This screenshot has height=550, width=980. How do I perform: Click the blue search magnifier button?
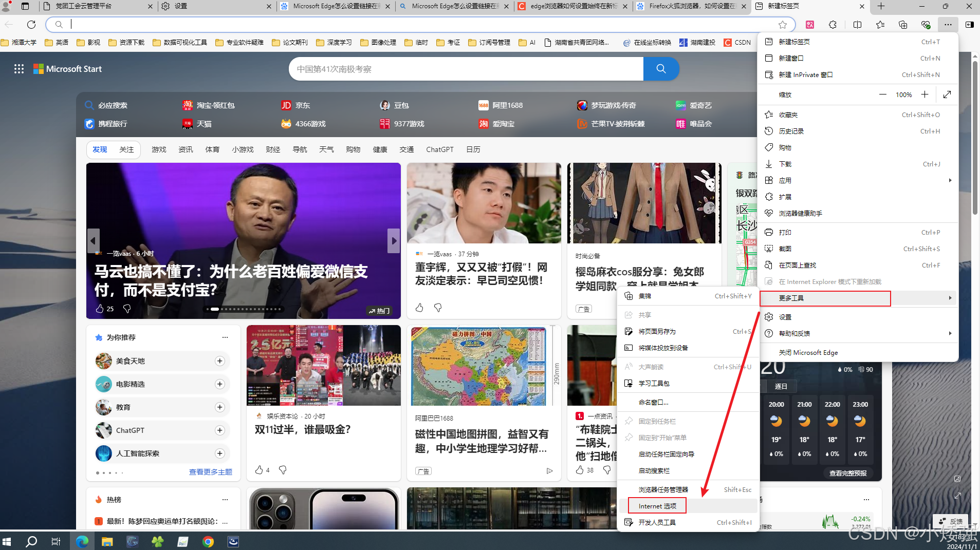tap(661, 69)
